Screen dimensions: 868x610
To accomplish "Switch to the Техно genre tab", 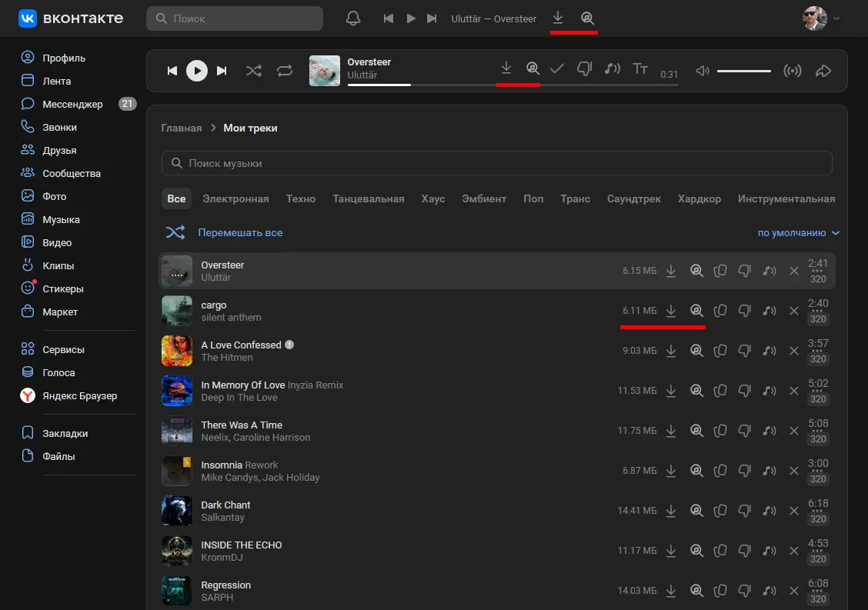I will pos(301,198).
